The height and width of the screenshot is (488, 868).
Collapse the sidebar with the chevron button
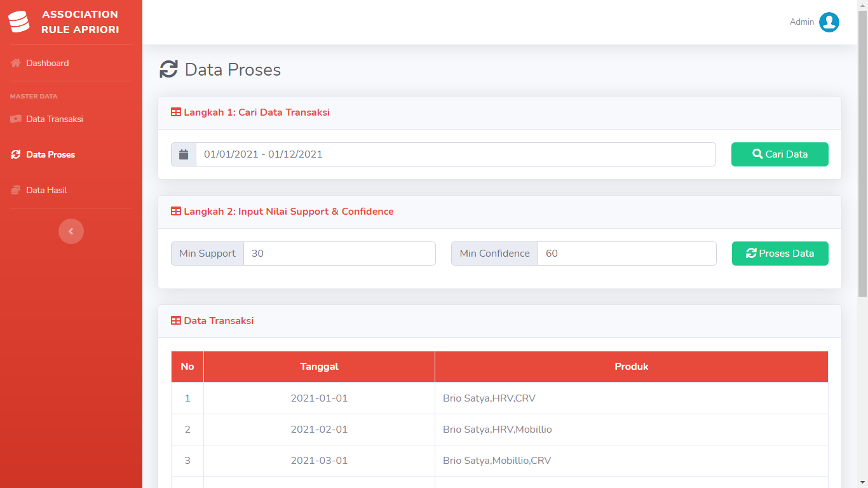71,231
